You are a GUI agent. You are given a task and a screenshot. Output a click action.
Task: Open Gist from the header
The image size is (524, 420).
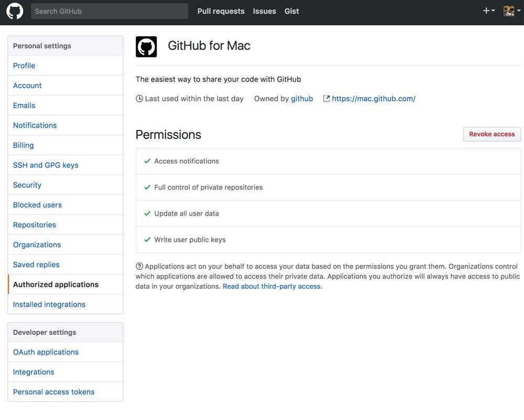click(291, 11)
